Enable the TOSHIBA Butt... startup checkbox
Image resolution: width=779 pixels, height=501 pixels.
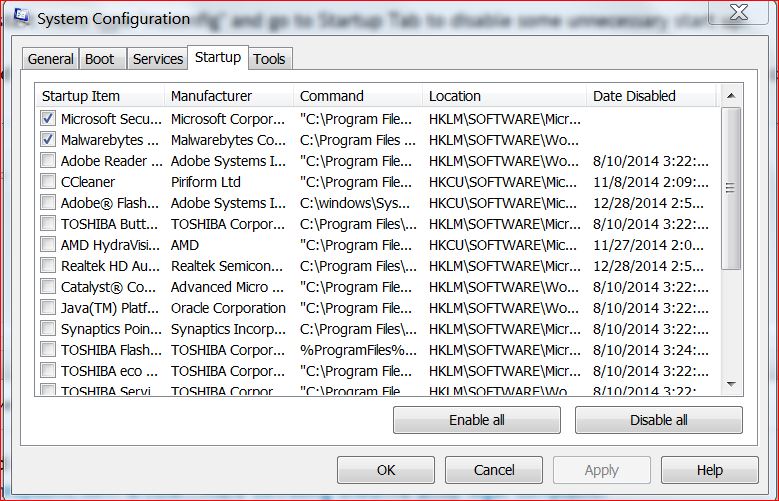48,223
